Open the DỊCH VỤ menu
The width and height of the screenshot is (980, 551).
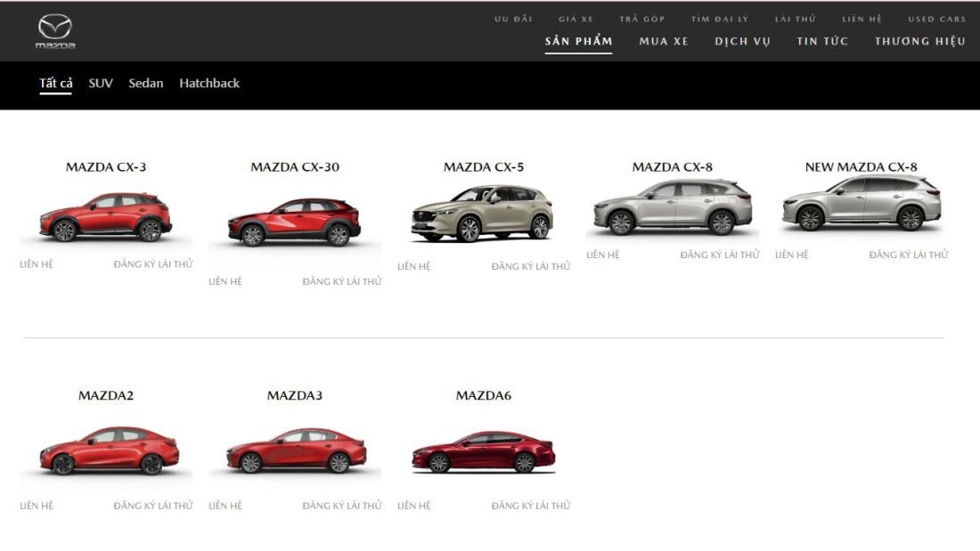coord(742,41)
